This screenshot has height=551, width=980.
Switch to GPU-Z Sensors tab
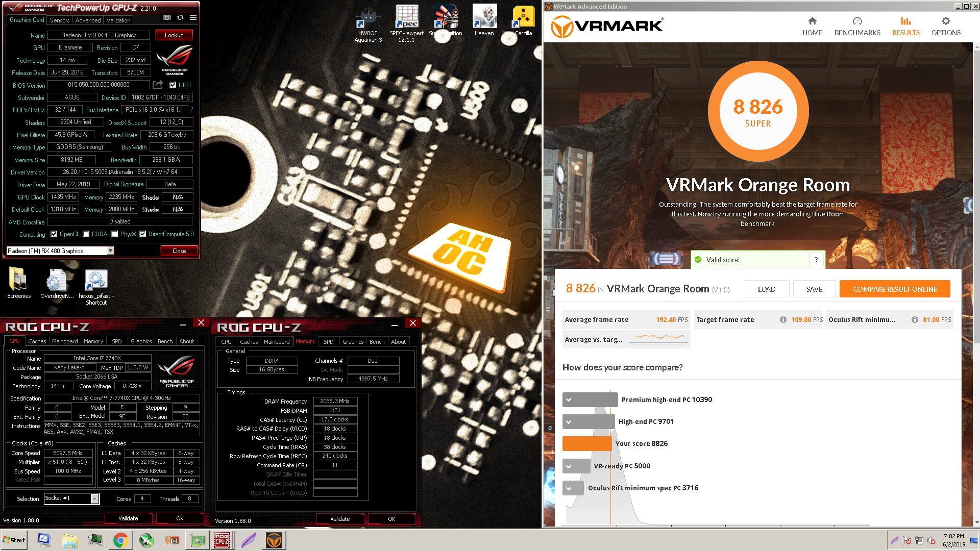pos(60,20)
